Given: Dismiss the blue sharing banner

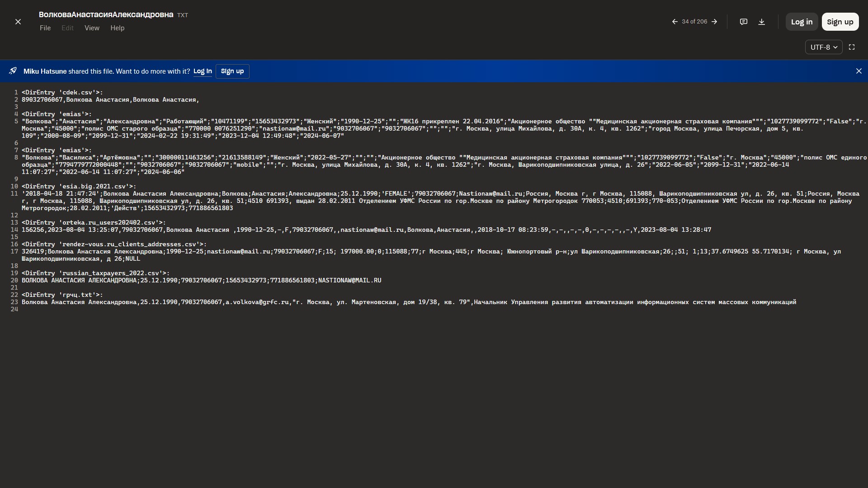Looking at the screenshot, I should click(x=859, y=71).
